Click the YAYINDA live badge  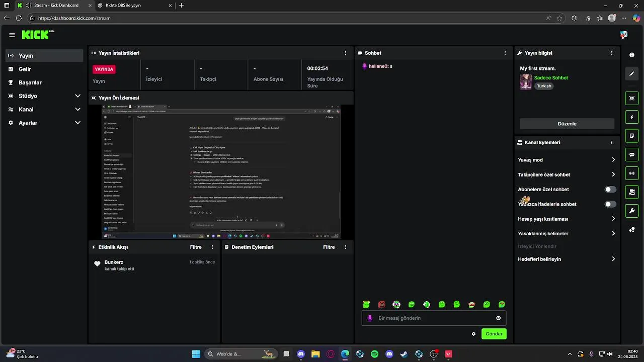pos(104,69)
